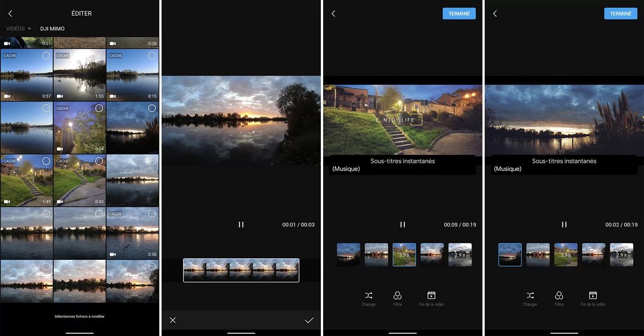Click the trim timeline filmstrip

click(x=241, y=270)
